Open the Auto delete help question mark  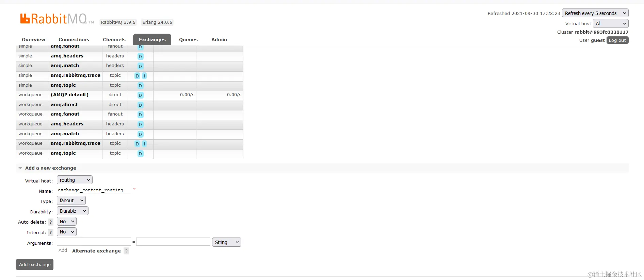pos(51,222)
